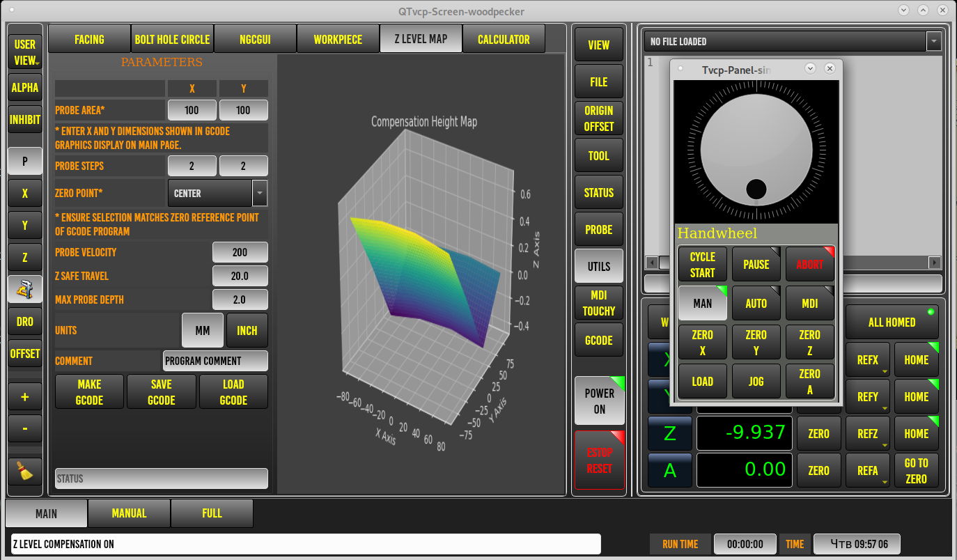
Task: Select INCH units
Action: (x=247, y=330)
